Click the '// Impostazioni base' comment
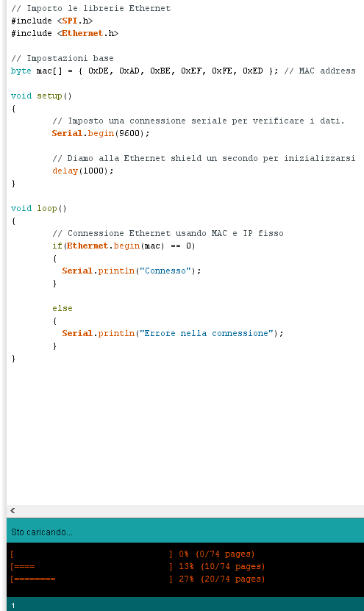This screenshot has width=364, height=611. pos(63,58)
